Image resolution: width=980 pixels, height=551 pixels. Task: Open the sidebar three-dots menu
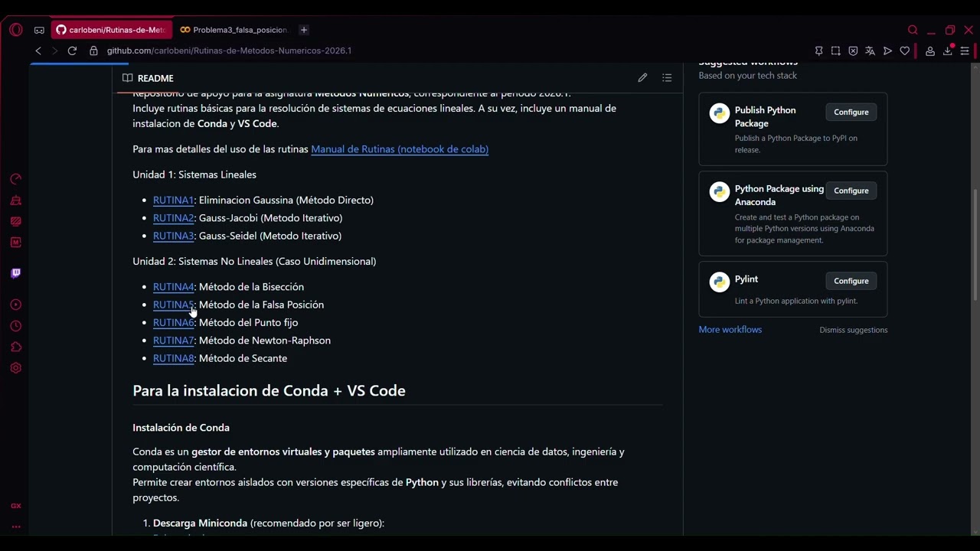(x=15, y=527)
